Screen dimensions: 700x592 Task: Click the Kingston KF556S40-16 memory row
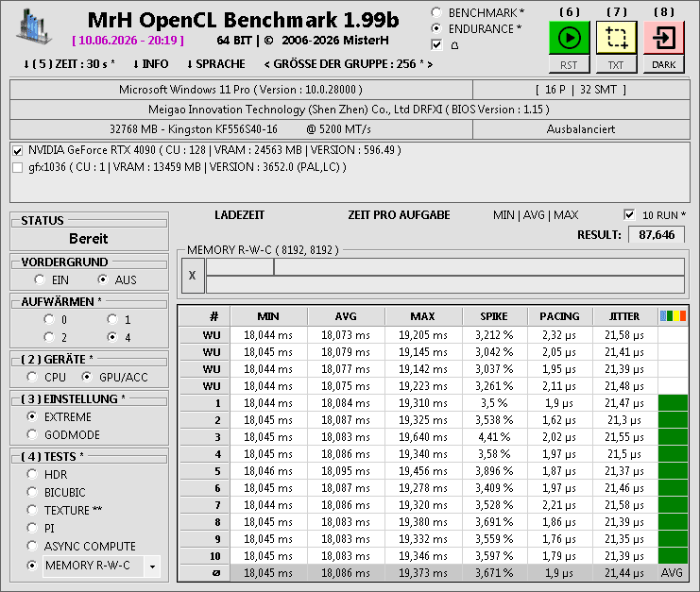pos(241,129)
